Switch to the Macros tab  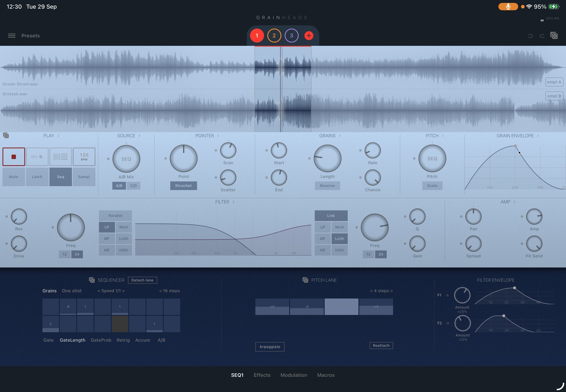(x=326, y=375)
